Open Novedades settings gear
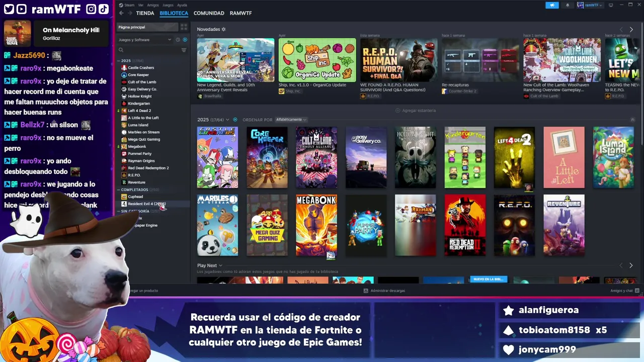The width and height of the screenshot is (644, 362). 224,29
